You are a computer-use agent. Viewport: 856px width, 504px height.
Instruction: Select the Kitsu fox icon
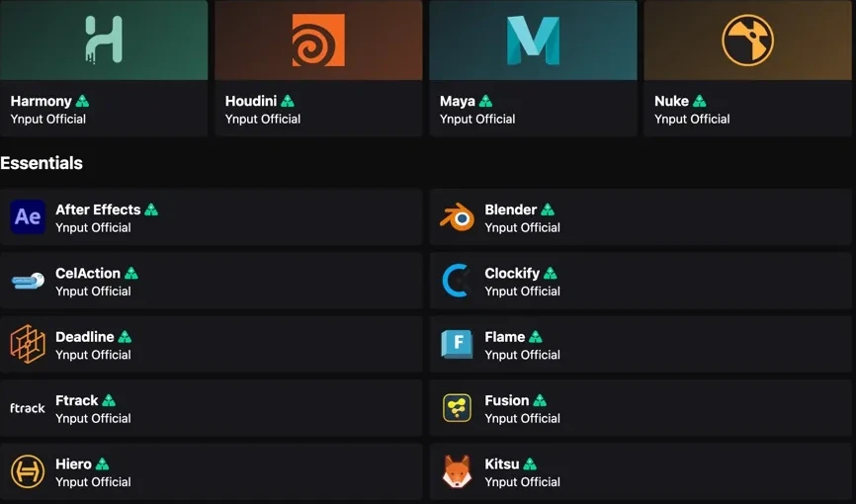pos(457,471)
